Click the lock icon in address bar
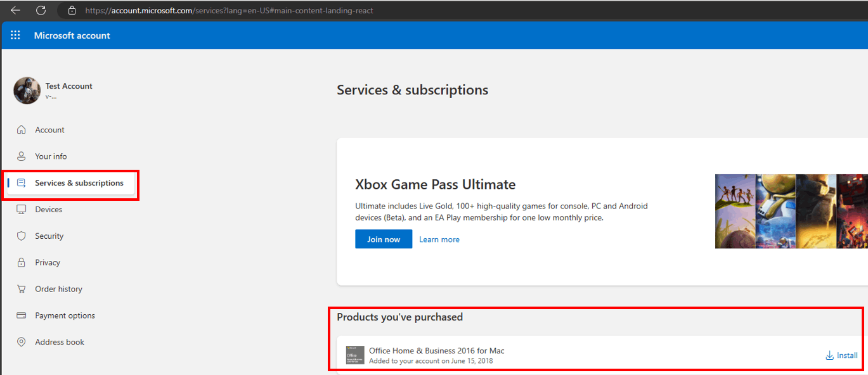 click(x=72, y=10)
